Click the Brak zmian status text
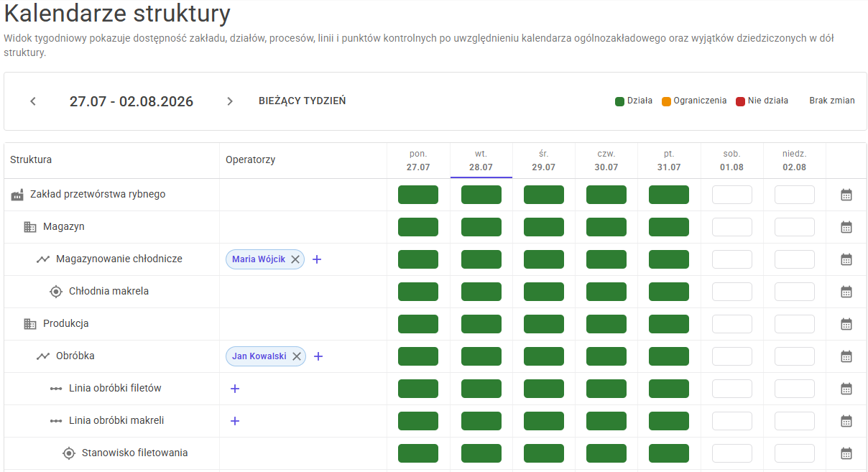Image resolution: width=868 pixels, height=472 pixels. pos(832,101)
